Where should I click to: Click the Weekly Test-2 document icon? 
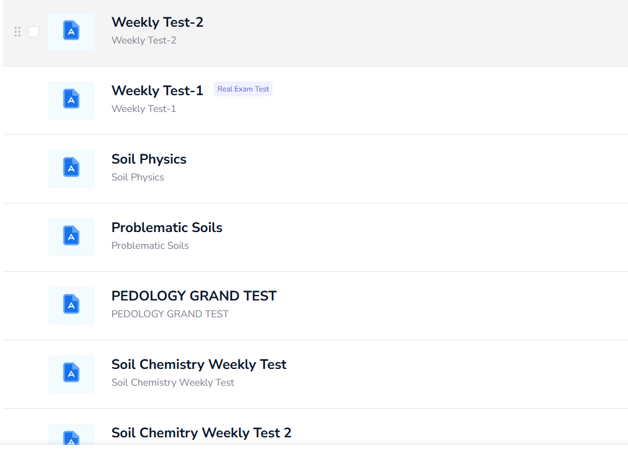point(71,32)
